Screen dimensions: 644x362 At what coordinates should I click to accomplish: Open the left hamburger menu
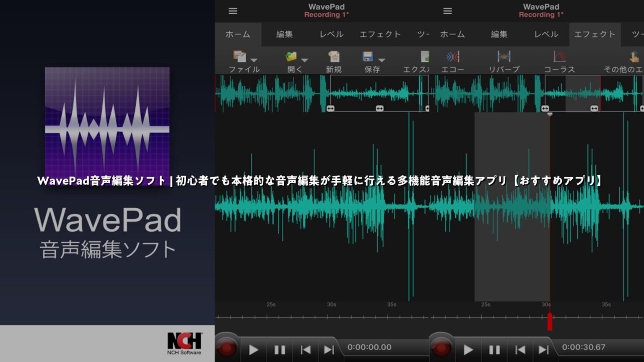point(233,11)
